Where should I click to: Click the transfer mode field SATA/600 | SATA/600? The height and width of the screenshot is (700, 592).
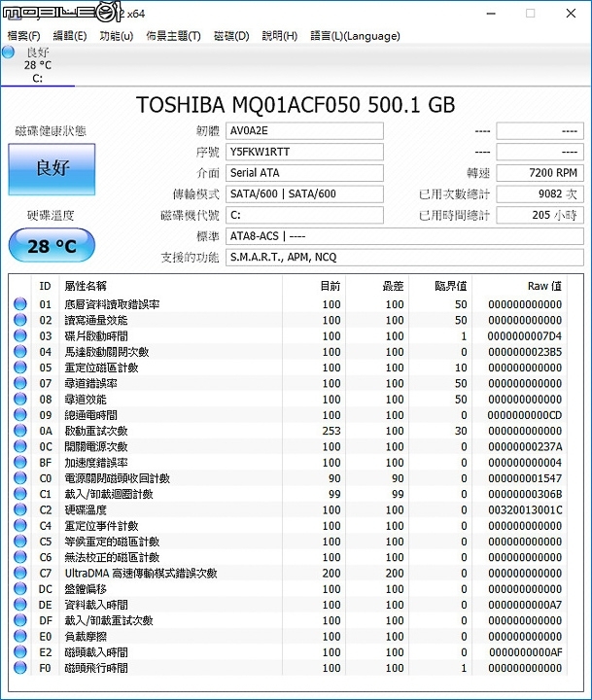[x=304, y=193]
